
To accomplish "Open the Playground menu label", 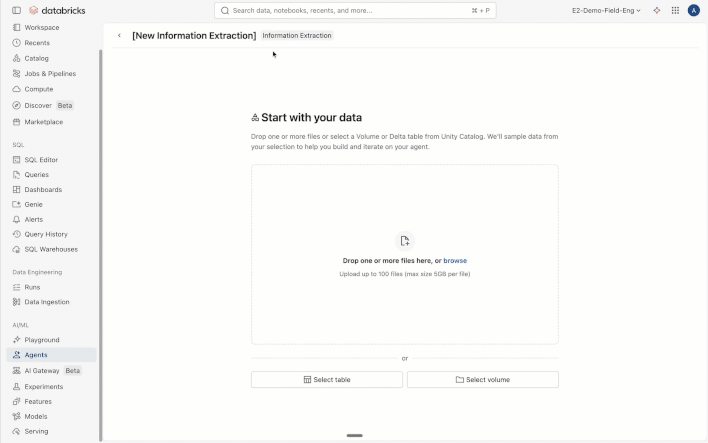I will (42, 340).
